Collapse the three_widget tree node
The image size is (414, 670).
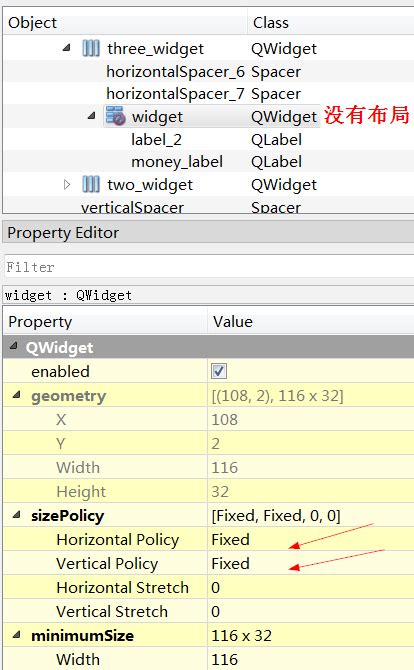tap(67, 47)
